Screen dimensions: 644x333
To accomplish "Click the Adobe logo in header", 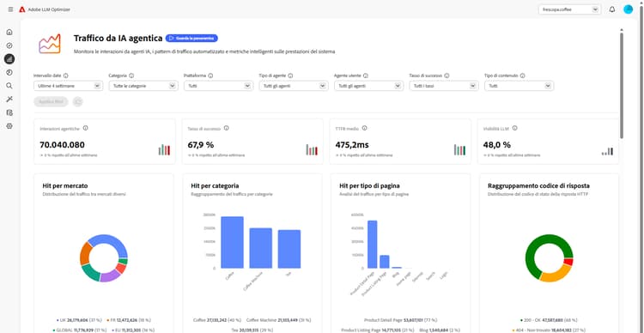I will point(22,9).
